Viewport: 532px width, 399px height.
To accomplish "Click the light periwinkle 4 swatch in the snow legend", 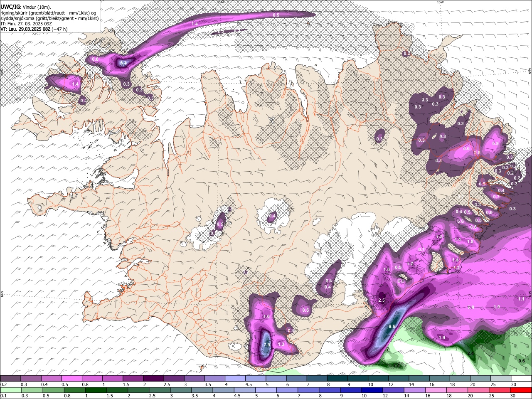I will [x=235, y=379].
